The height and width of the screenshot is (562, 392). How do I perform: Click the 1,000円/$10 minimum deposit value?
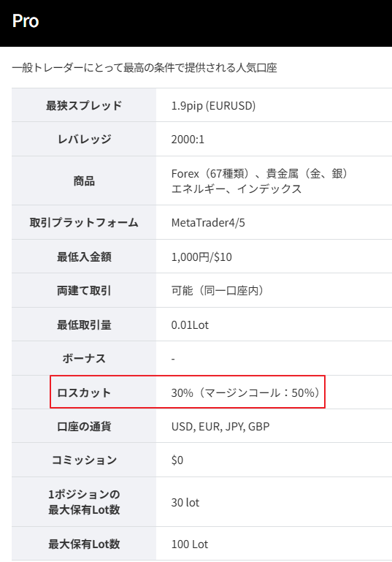[201, 257]
